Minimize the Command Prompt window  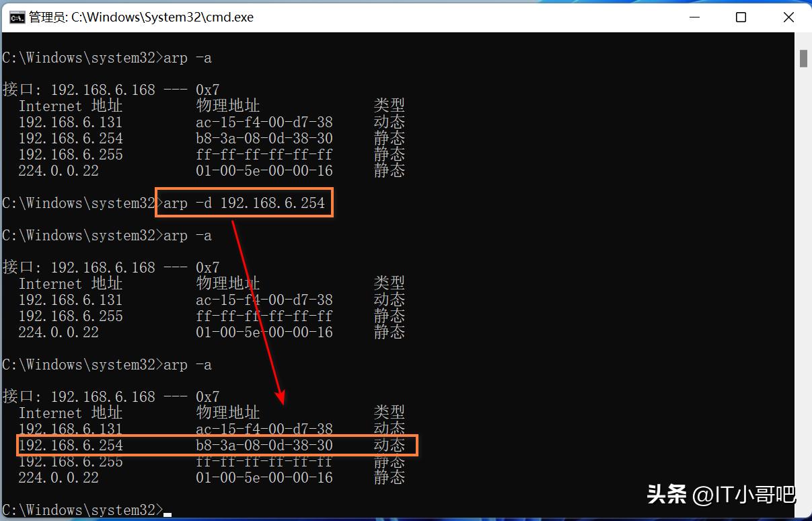(694, 17)
